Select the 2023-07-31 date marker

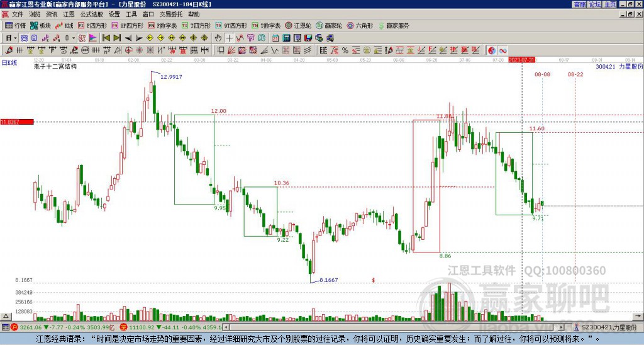click(521, 60)
